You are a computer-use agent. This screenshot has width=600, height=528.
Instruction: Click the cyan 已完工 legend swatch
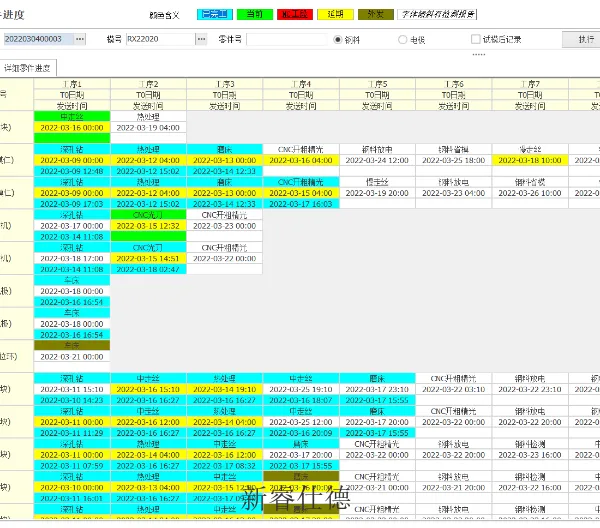pos(215,15)
